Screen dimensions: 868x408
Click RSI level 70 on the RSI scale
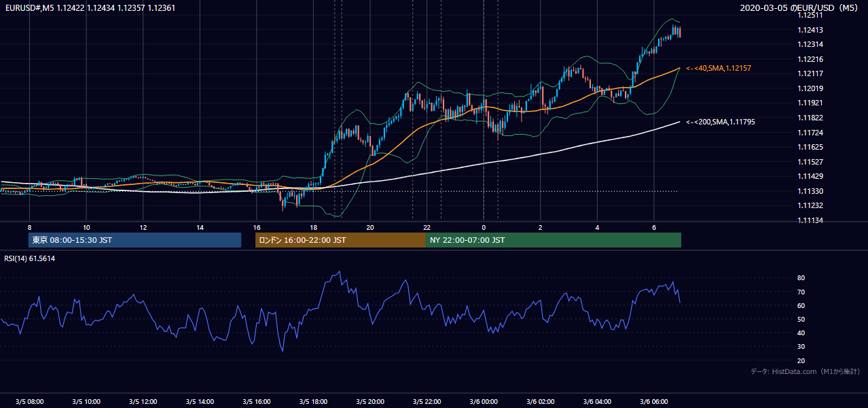[801, 292]
